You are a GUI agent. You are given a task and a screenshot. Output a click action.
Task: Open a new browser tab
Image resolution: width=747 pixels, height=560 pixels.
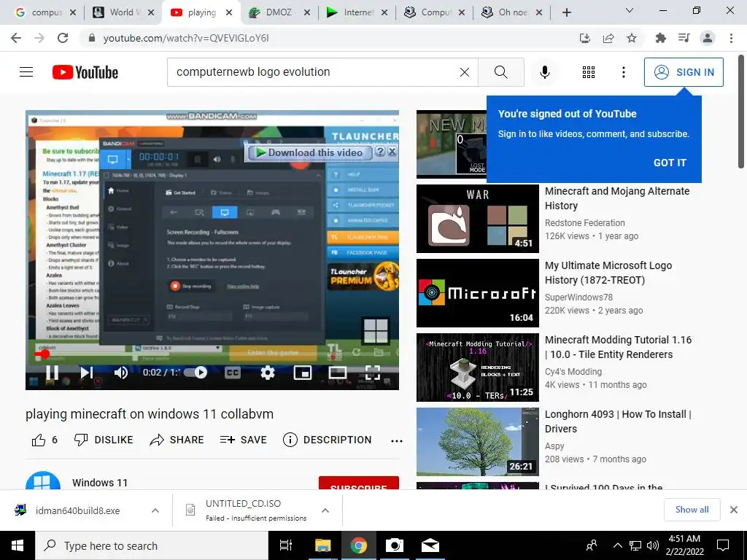point(566,12)
